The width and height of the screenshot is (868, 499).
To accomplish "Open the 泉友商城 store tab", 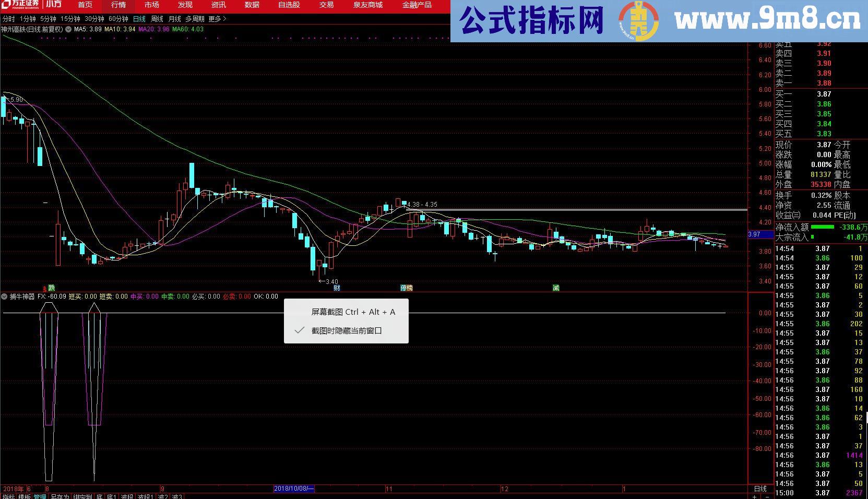I will (368, 5).
